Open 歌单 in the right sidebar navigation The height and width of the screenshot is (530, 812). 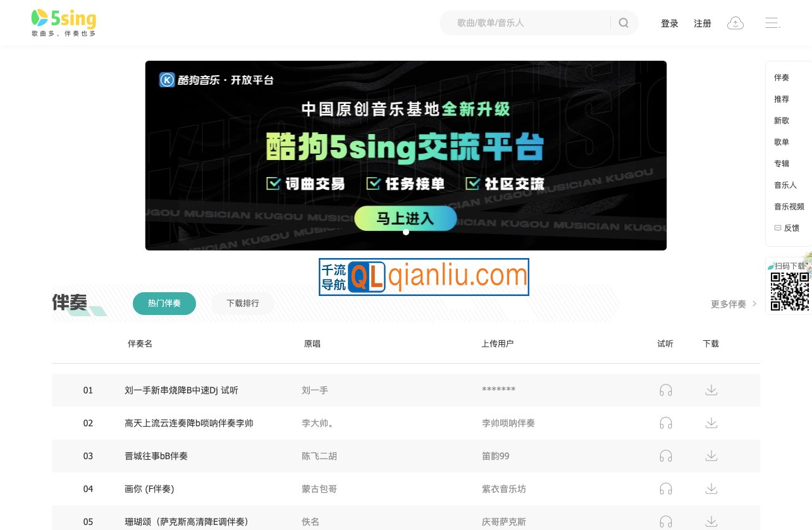pos(781,142)
